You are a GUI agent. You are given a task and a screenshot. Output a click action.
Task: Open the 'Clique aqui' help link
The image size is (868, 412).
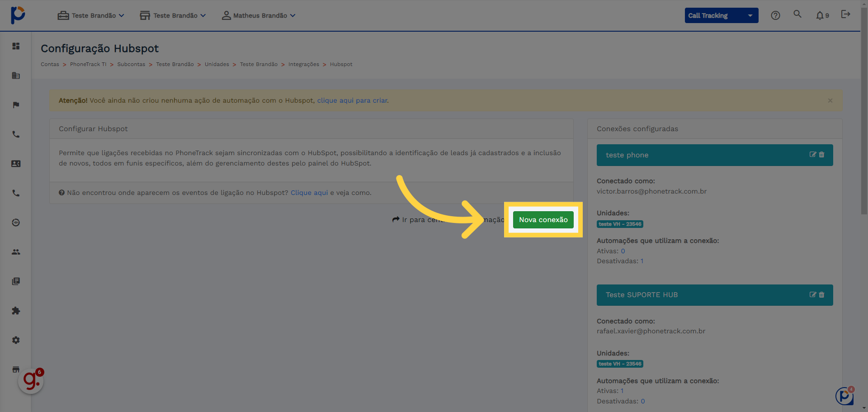coord(309,193)
